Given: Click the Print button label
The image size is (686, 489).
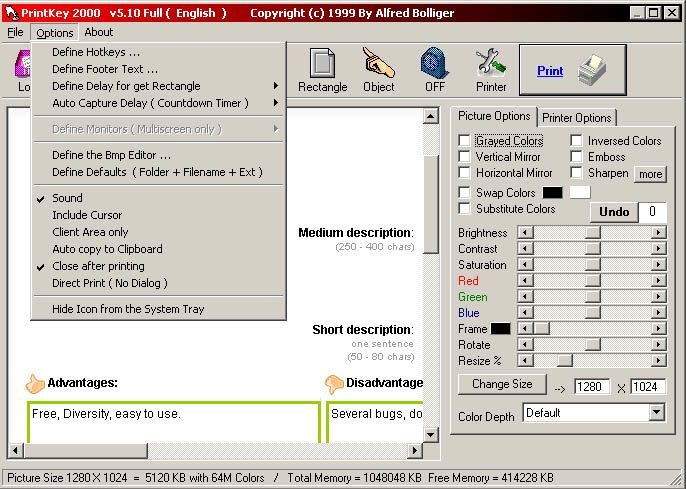Looking at the screenshot, I should coord(550,70).
